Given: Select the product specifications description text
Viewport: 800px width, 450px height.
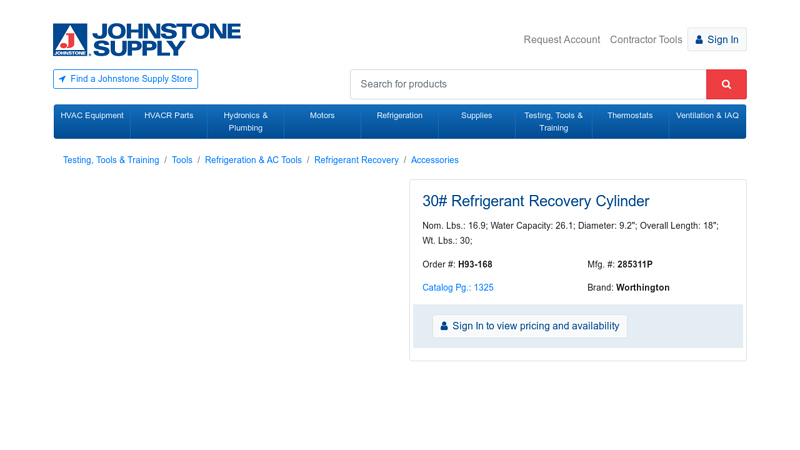Looking at the screenshot, I should tap(570, 233).
